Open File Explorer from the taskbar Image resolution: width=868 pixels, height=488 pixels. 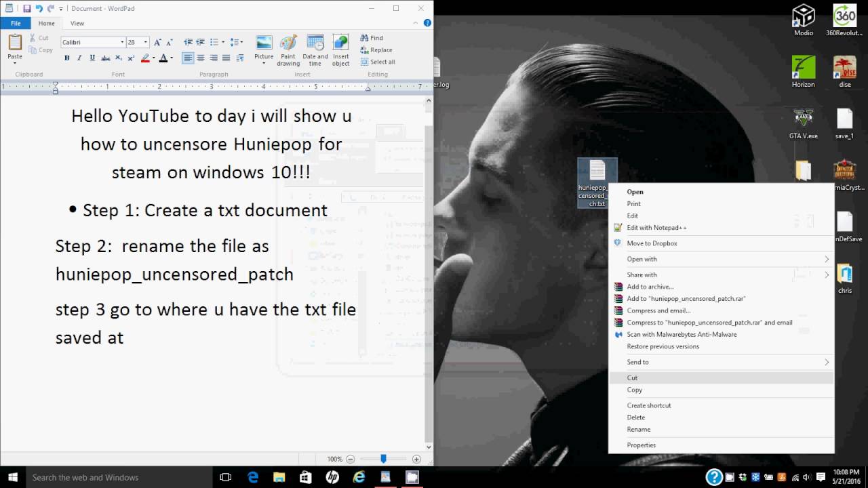279,477
